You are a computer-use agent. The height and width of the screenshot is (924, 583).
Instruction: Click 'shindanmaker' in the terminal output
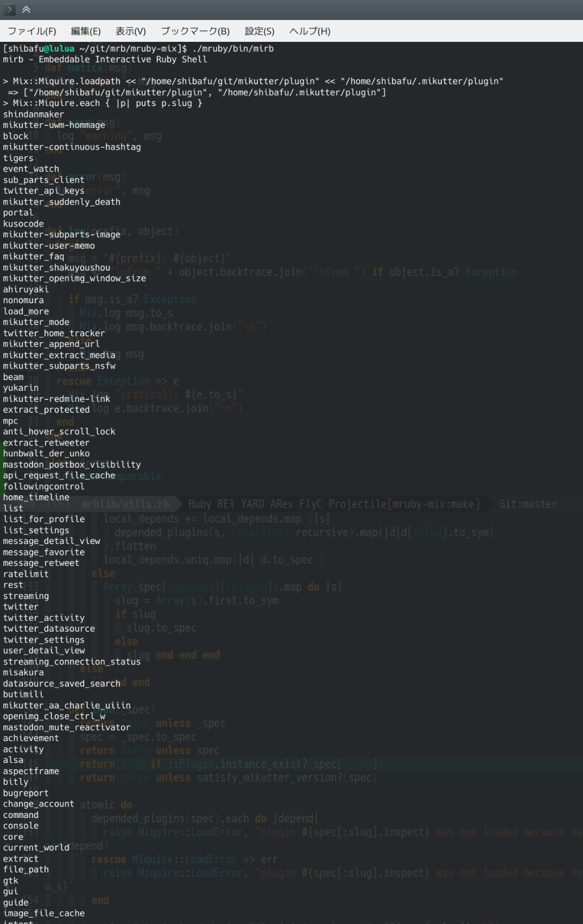[x=33, y=114]
